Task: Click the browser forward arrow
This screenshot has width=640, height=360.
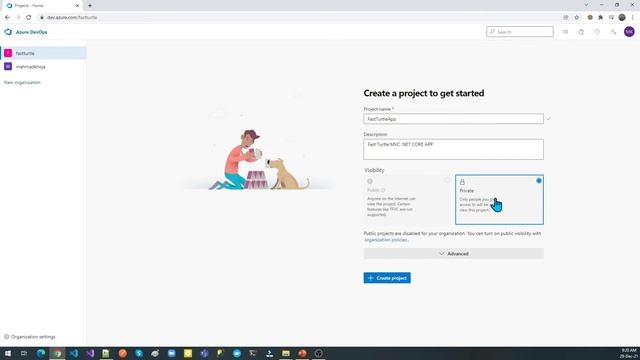Action: point(18,17)
